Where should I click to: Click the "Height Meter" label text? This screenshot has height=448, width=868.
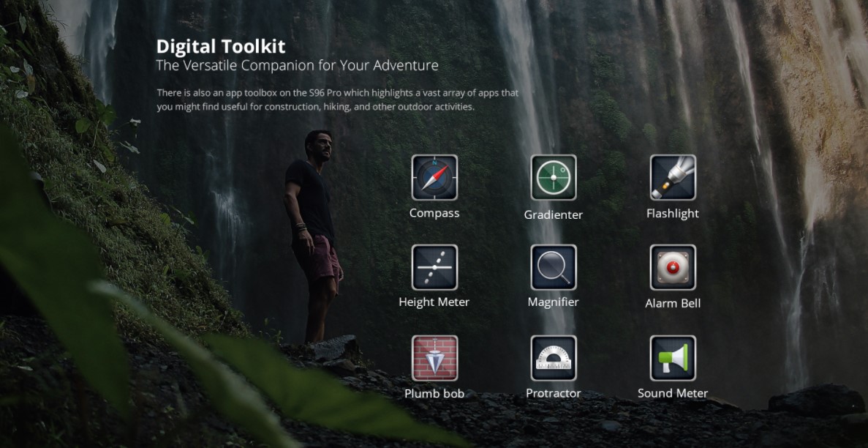[x=434, y=302]
